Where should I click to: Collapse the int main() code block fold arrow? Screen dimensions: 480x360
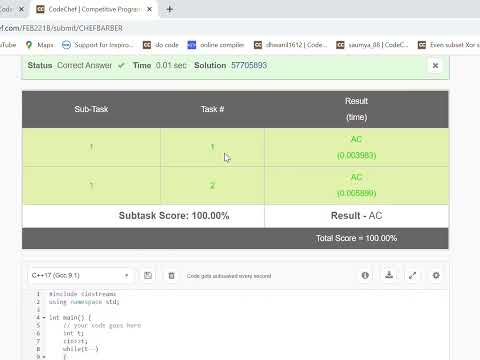pos(44,317)
